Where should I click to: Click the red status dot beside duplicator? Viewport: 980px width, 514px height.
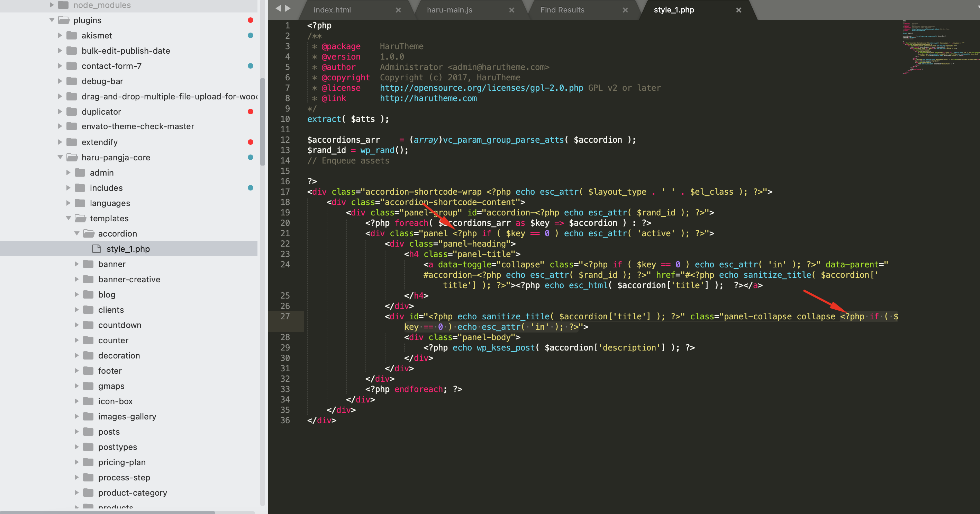pyautogui.click(x=250, y=112)
